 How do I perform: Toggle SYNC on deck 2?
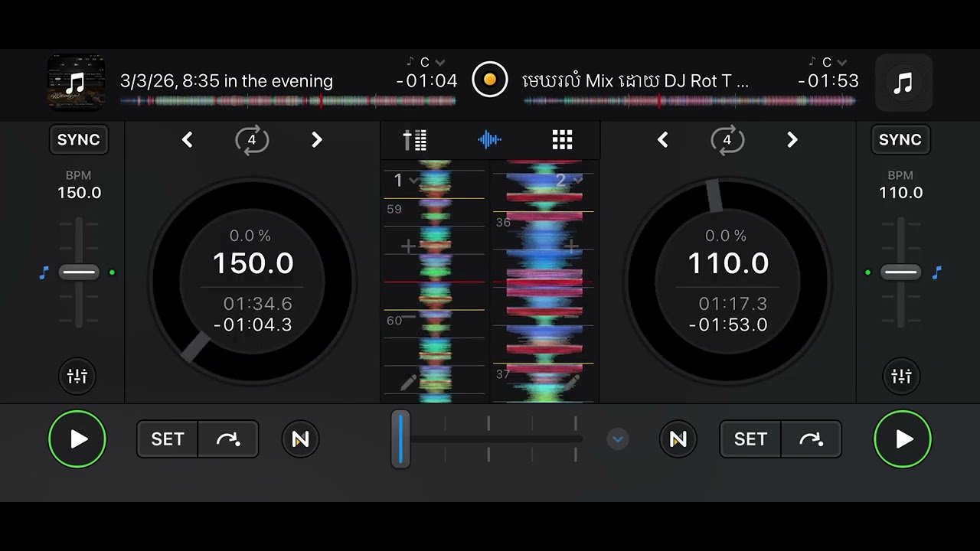900,140
